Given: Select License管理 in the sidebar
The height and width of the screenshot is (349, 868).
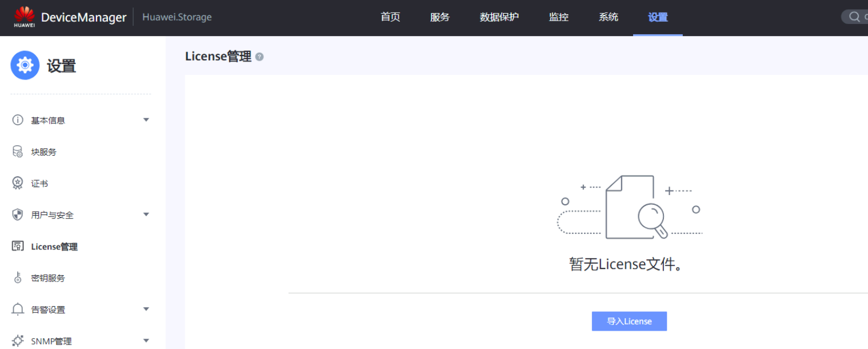Looking at the screenshot, I should (x=54, y=247).
